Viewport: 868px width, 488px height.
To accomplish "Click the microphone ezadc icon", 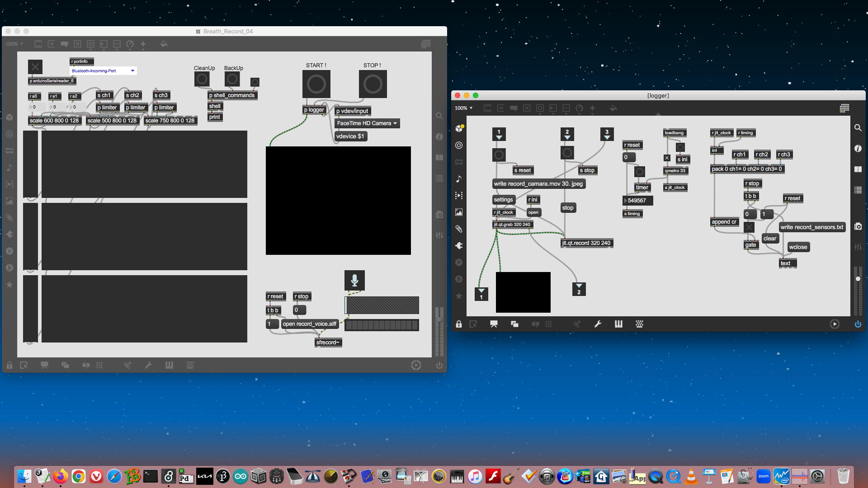I will pyautogui.click(x=354, y=280).
